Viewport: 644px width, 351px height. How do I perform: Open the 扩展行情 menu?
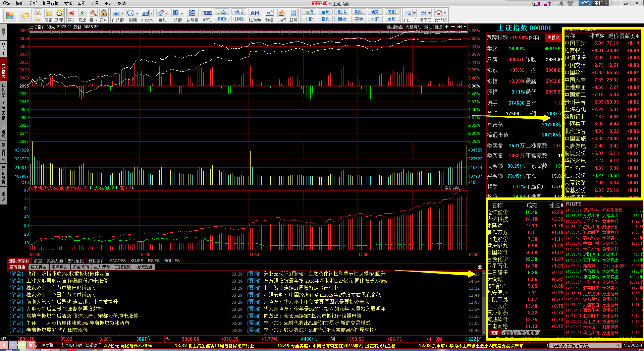[x=50, y=3]
